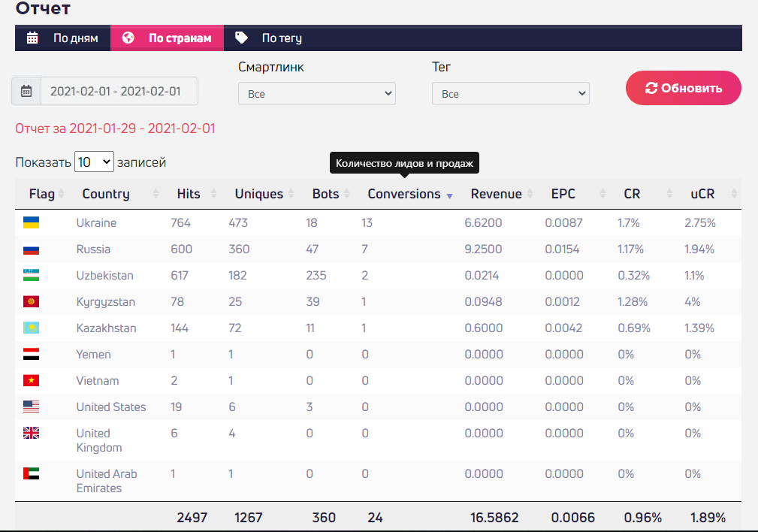Open the Тег dropdown

(511, 94)
